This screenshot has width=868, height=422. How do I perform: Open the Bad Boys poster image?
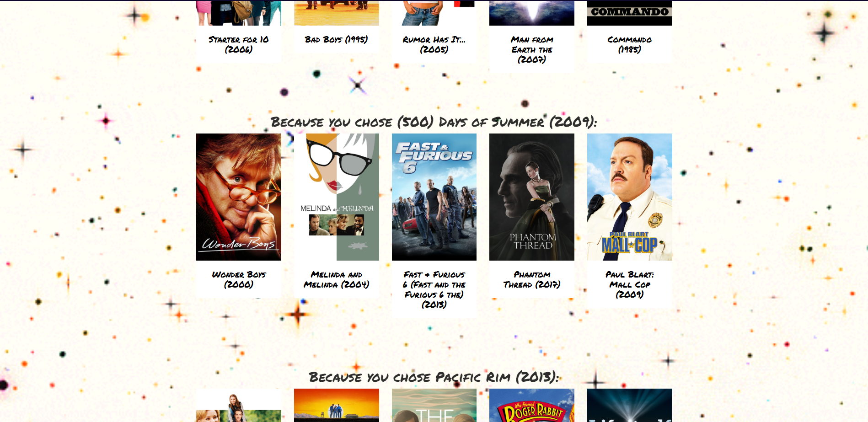click(336, 13)
